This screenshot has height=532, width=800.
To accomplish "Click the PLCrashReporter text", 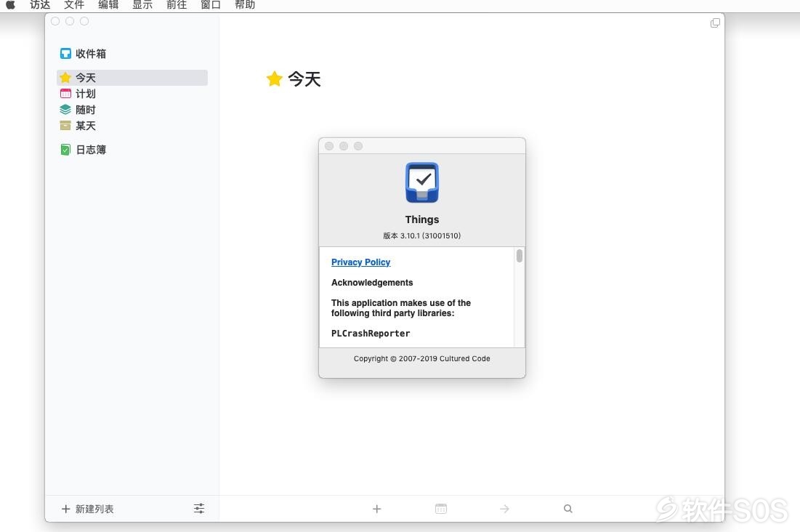I will pyautogui.click(x=371, y=334).
